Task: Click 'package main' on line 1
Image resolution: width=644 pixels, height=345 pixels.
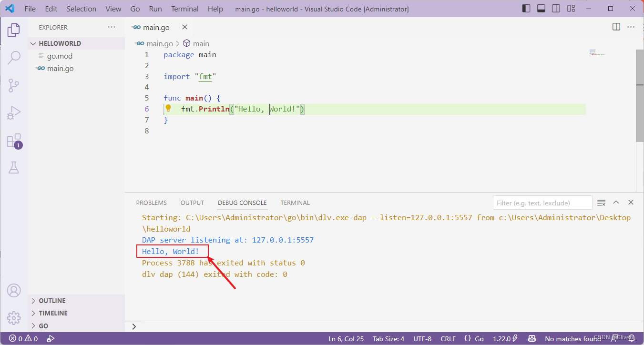Action: pos(190,54)
